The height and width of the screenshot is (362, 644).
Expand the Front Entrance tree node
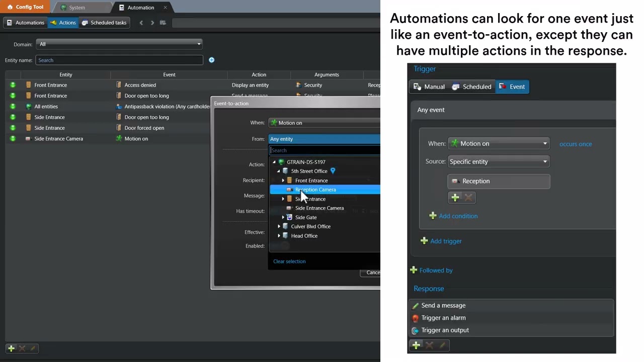(x=283, y=180)
